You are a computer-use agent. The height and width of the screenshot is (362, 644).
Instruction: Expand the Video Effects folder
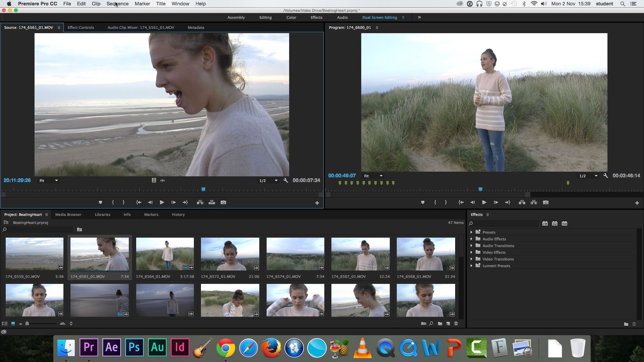[x=471, y=252]
